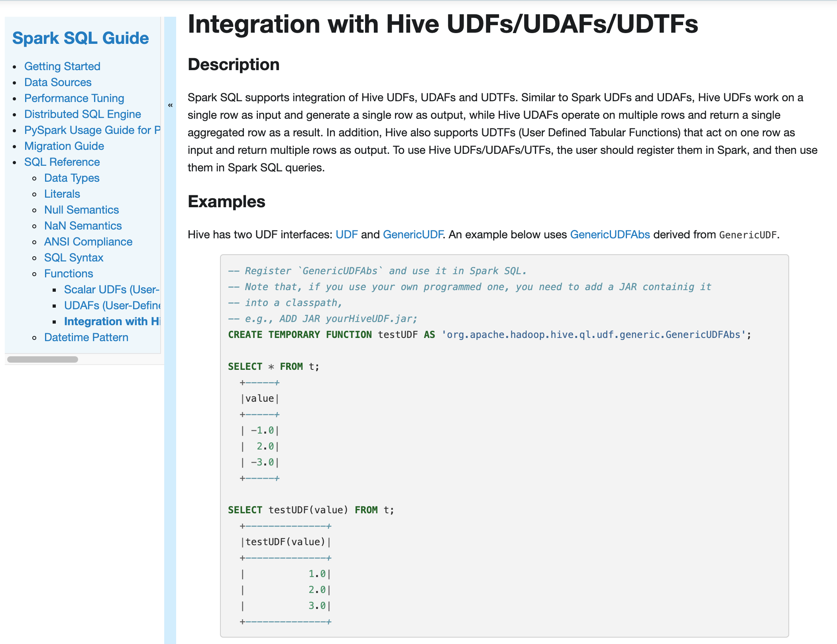Open the GenericUDFAbs hyperlink
This screenshot has height=644, width=837.
(610, 234)
